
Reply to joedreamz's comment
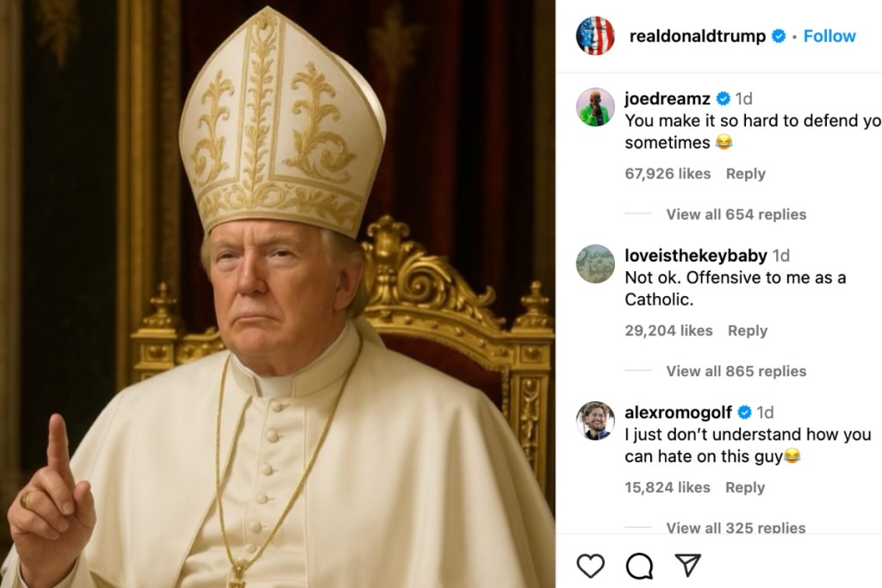click(x=746, y=173)
